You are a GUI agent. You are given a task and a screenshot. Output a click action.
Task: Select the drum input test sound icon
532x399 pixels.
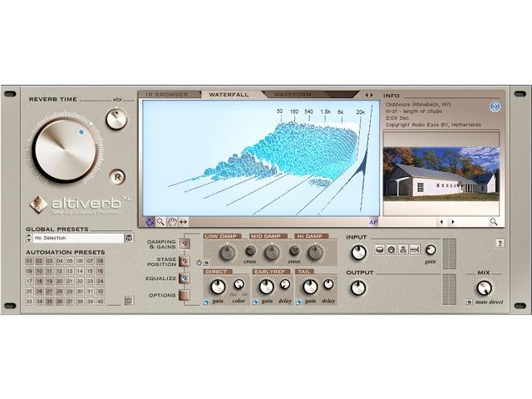pos(380,250)
